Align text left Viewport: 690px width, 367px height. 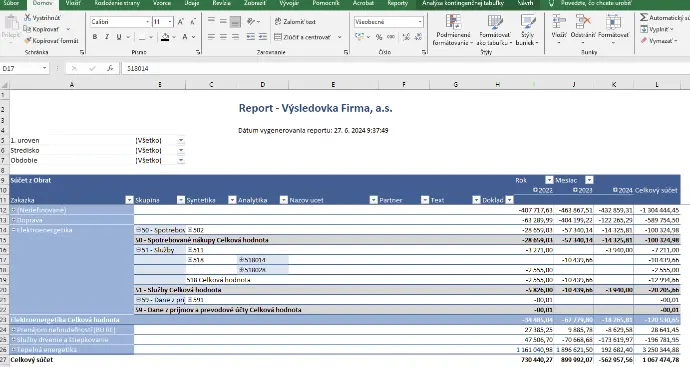(211, 37)
